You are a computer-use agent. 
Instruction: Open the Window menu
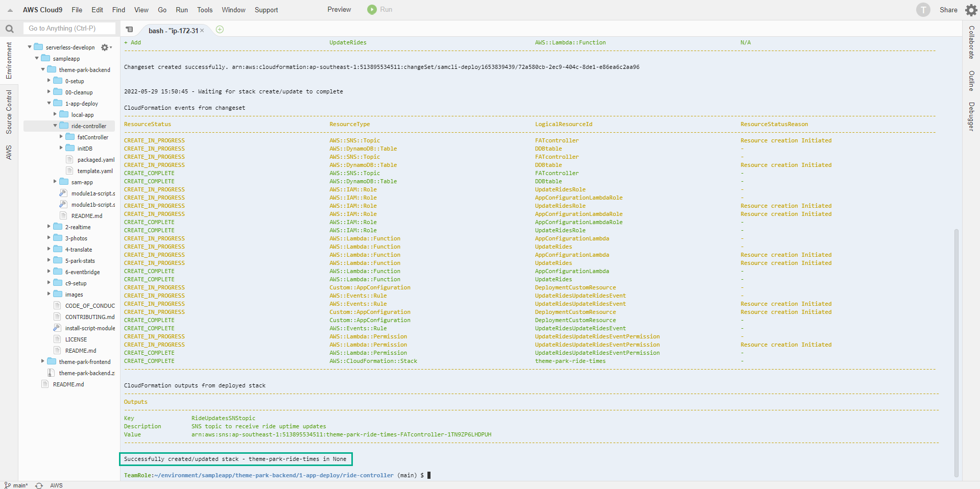[x=233, y=10]
